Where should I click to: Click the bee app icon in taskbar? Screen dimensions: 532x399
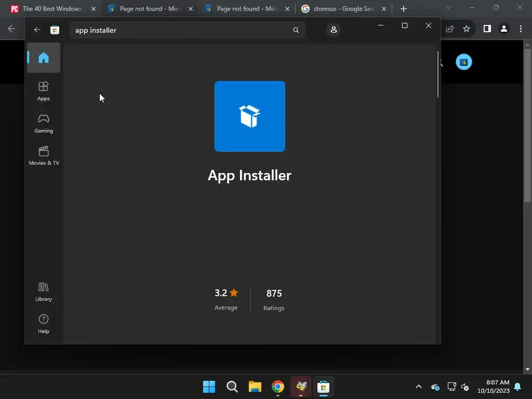click(x=301, y=387)
